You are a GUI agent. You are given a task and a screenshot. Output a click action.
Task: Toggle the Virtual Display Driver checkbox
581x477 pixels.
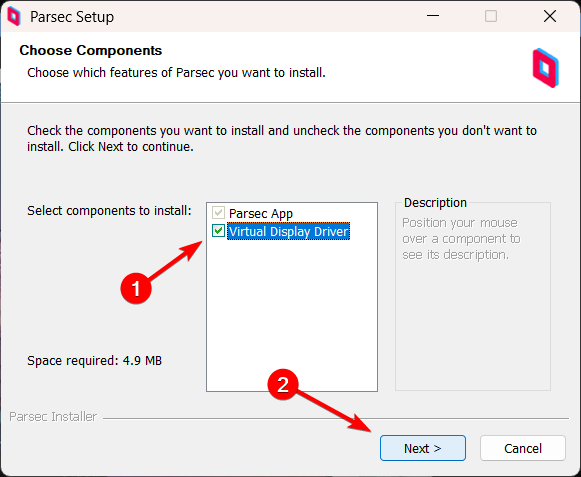(218, 231)
